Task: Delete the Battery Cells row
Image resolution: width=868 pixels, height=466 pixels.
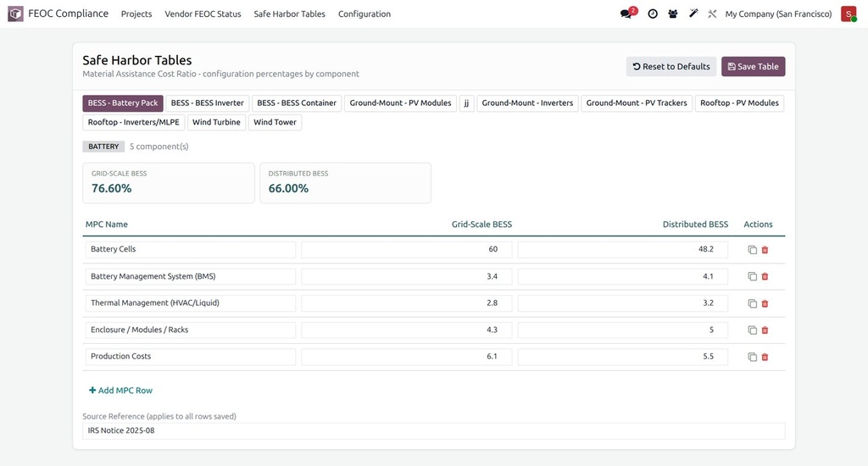Action: (x=765, y=250)
